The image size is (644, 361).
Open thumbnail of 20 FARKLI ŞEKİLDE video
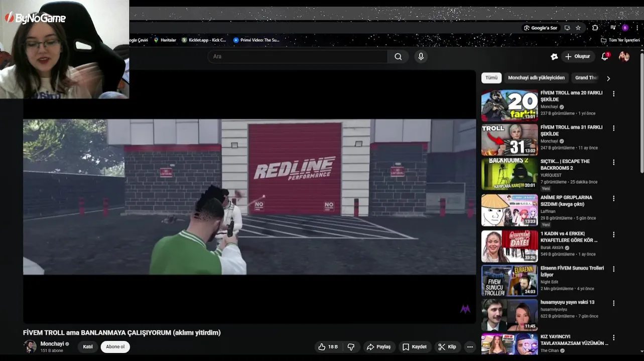[509, 106]
